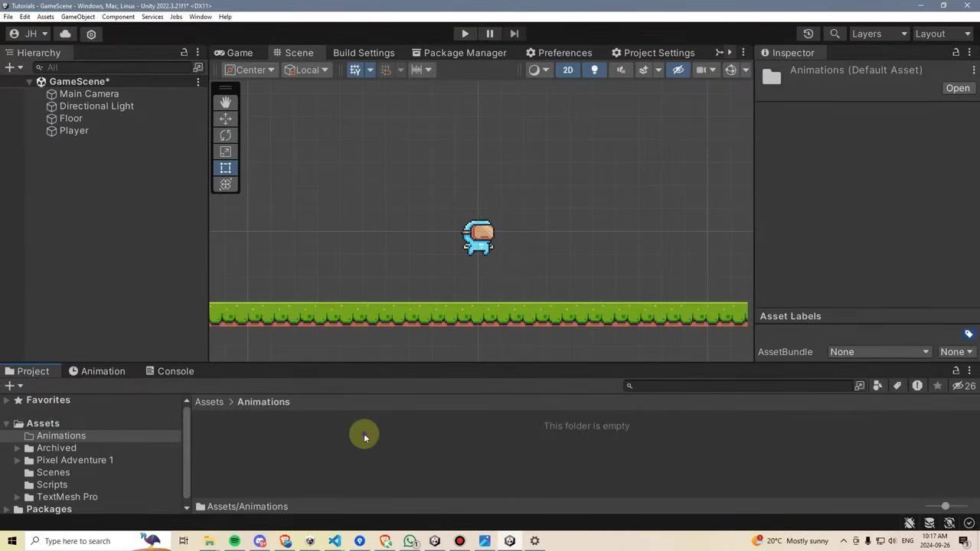
Task: Open the Layout dropdown
Action: [x=942, y=34]
